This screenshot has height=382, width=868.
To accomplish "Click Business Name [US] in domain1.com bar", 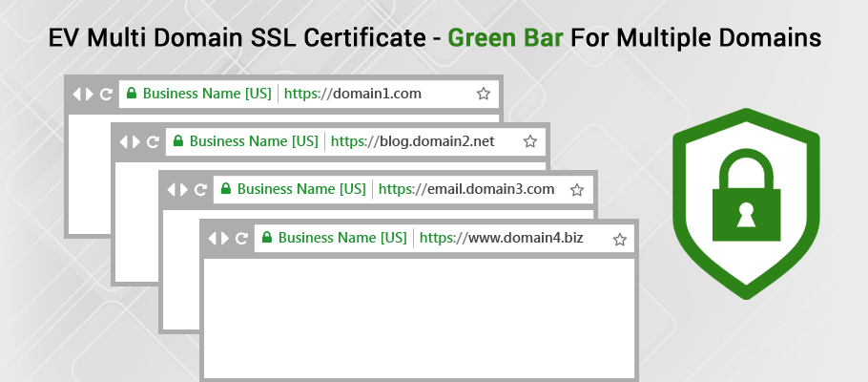I will point(207,94).
